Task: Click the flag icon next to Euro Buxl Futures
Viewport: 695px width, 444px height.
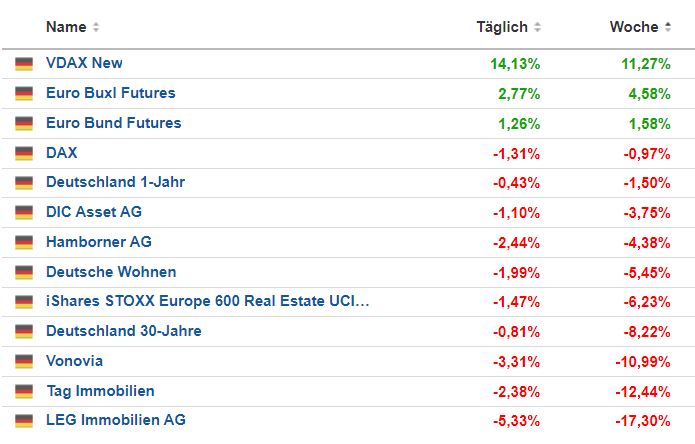Action: 24,94
